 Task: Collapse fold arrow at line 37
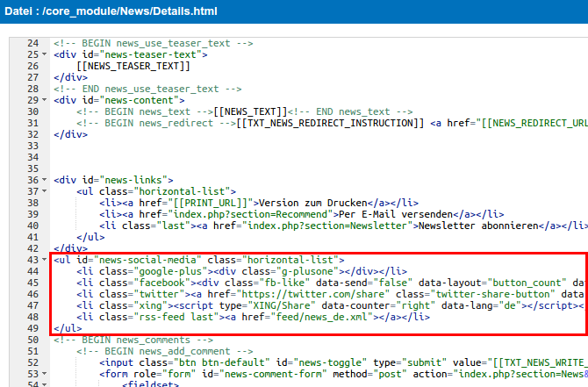coord(44,191)
